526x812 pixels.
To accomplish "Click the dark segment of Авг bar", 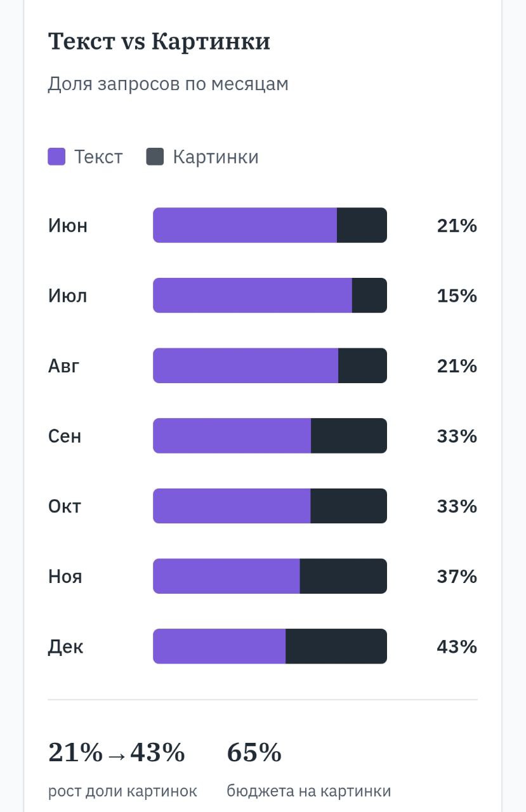I will coord(362,365).
